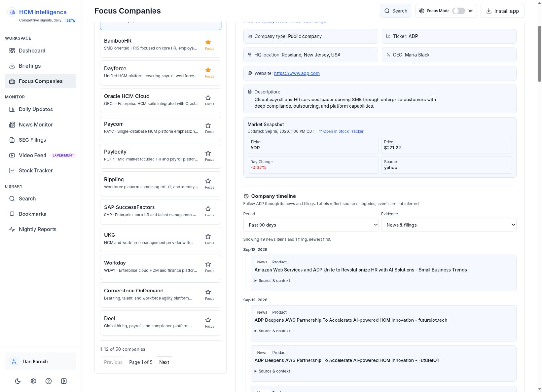542x392 pixels.
Task: Select Focus Companies in sidebar
Action: tap(41, 81)
